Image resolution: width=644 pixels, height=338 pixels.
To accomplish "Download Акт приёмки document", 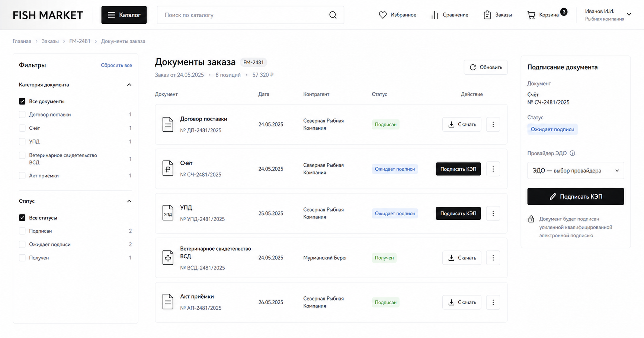I will [462, 302].
